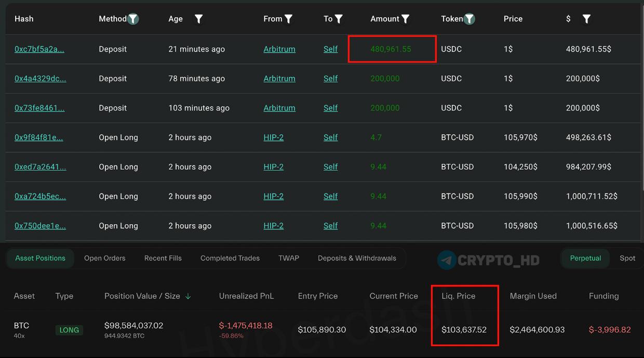Open the Recent Fills tab
Image resolution: width=644 pixels, height=358 pixels.
163,258
